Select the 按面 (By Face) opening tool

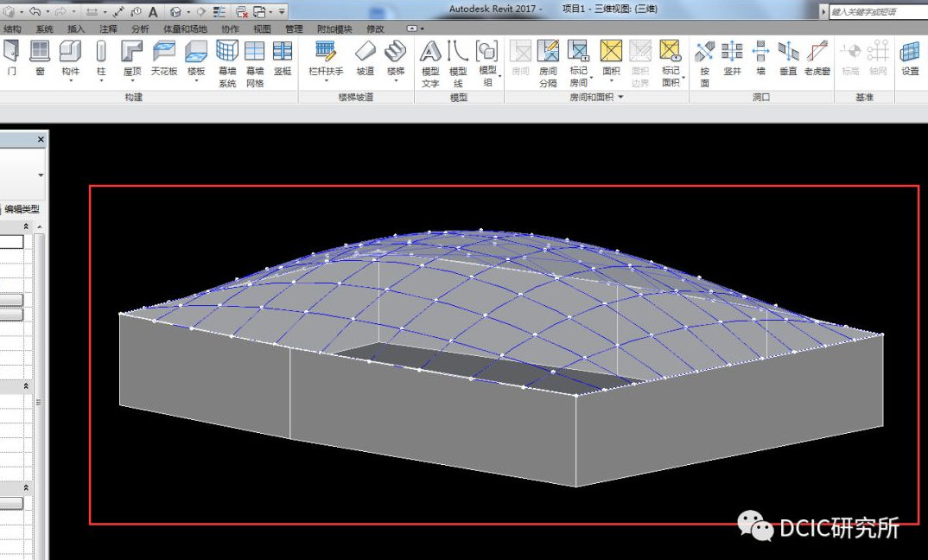[x=704, y=64]
